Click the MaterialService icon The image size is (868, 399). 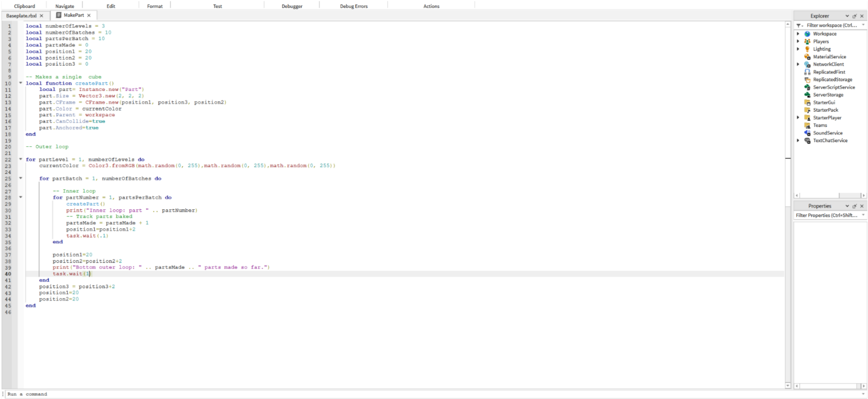(x=807, y=56)
